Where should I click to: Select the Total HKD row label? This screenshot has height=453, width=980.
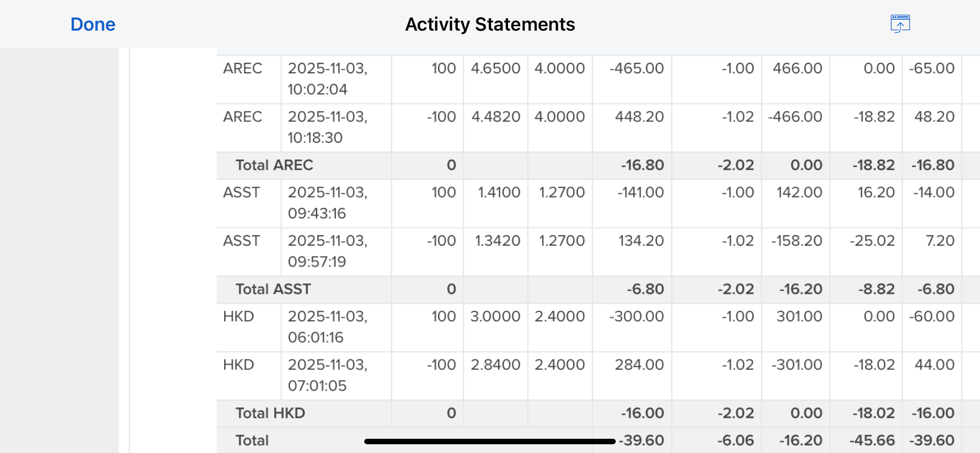[270, 413]
